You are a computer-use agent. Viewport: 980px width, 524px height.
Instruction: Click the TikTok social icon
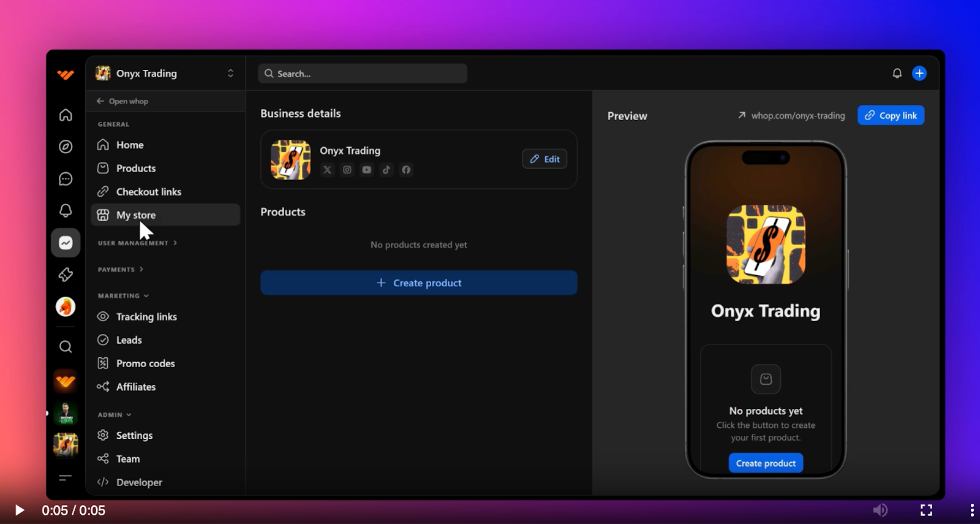tap(386, 170)
